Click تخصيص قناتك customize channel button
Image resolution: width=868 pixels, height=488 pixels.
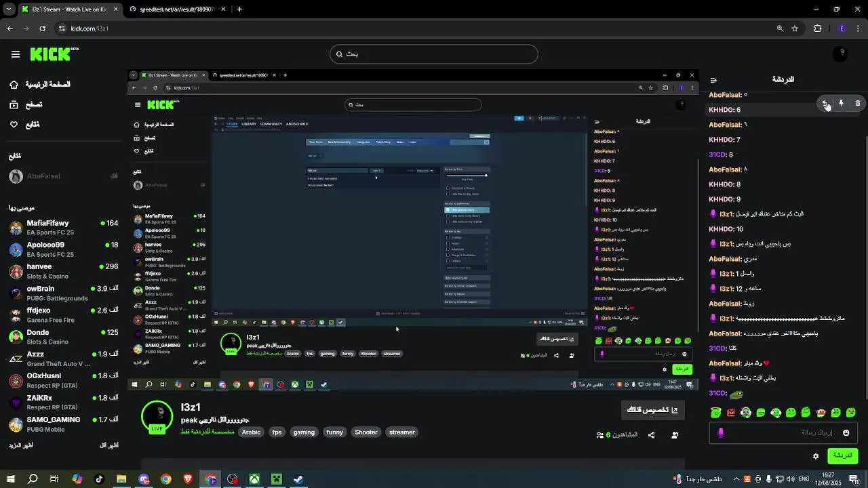pos(653,410)
